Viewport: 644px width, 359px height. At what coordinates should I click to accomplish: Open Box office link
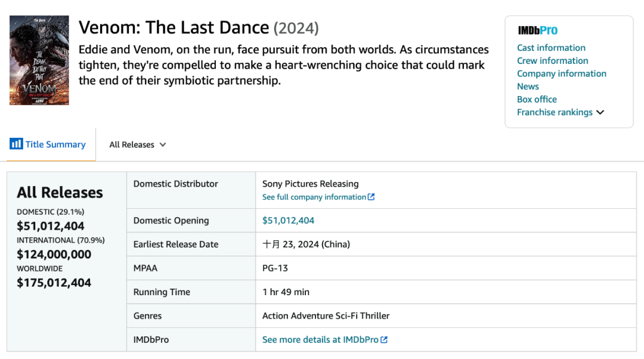point(537,99)
